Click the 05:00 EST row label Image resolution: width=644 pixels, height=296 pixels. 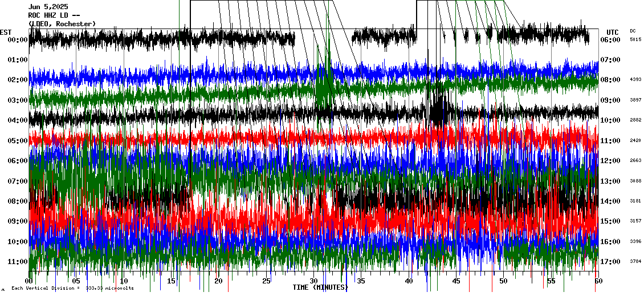[17, 141]
